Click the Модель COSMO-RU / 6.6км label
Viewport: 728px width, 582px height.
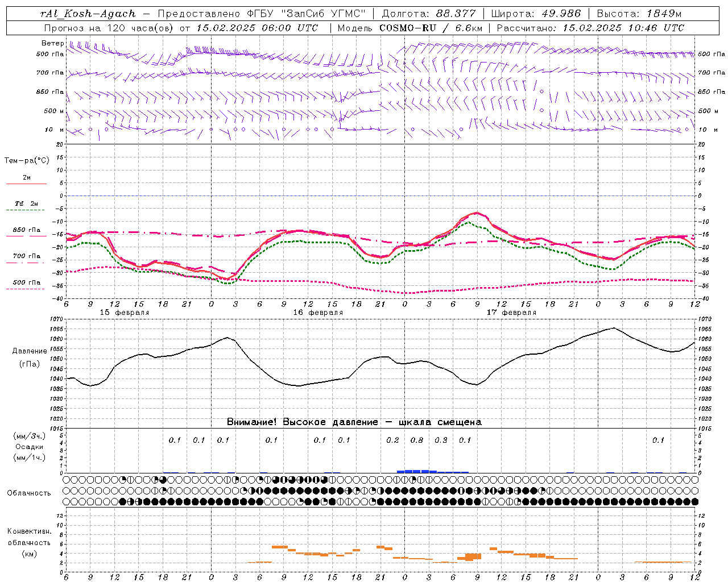pyautogui.click(x=409, y=28)
